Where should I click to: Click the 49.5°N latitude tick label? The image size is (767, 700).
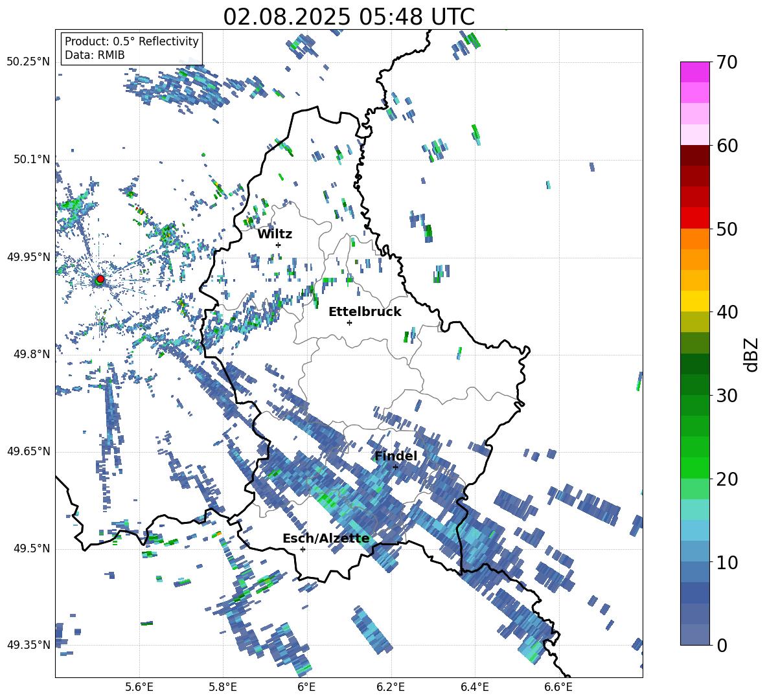pos(31,548)
